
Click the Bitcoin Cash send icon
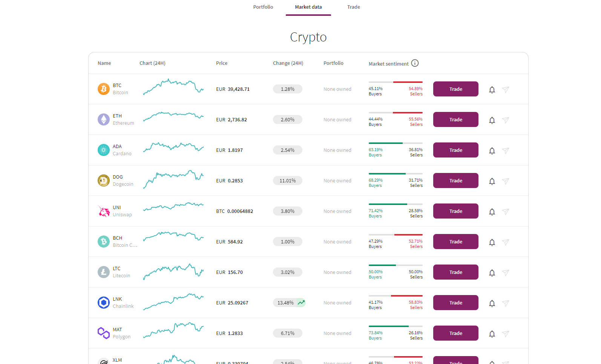506,242
